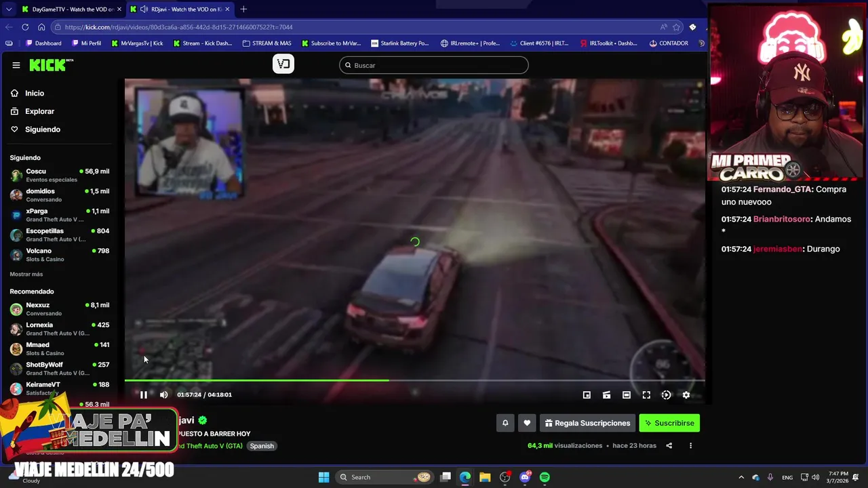Screen dimensions: 868x488
Task: Open the hamburger sidebar menu
Action: (x=16, y=65)
